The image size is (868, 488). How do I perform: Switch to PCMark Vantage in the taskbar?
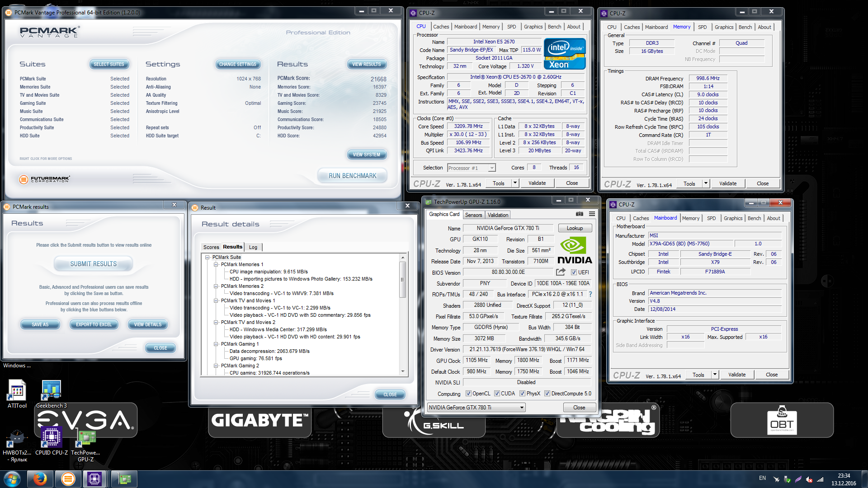point(68,479)
